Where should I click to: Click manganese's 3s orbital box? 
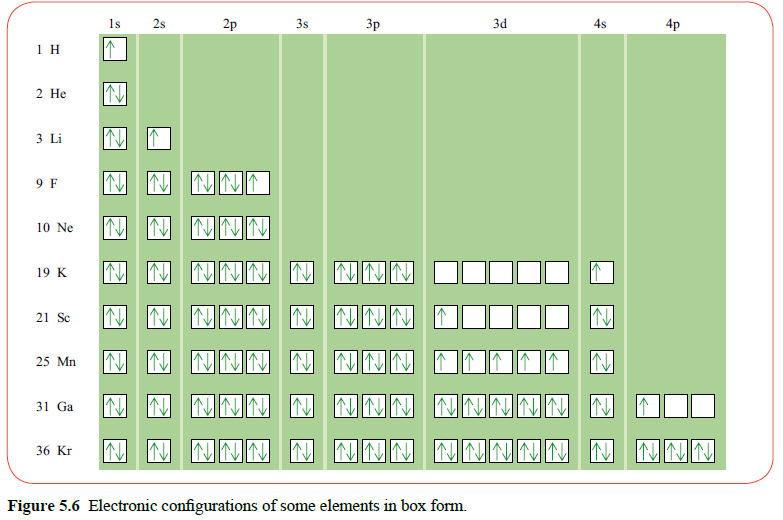point(302,362)
